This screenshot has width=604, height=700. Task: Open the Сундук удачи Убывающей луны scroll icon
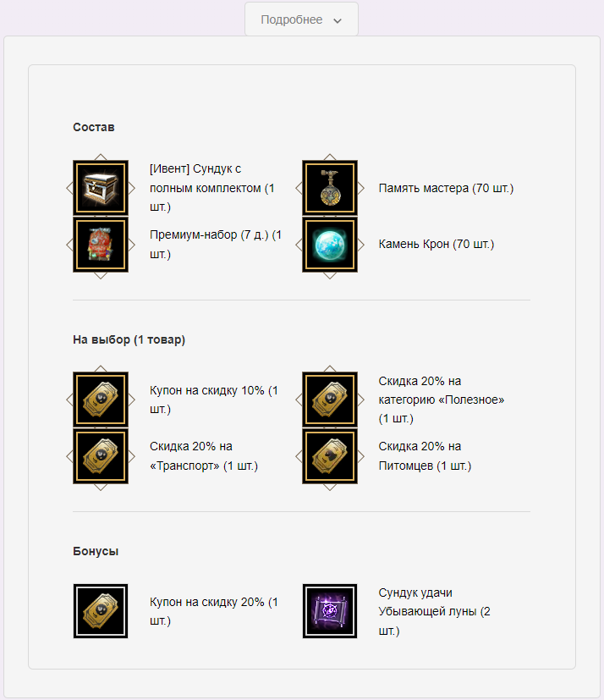pyautogui.click(x=330, y=611)
